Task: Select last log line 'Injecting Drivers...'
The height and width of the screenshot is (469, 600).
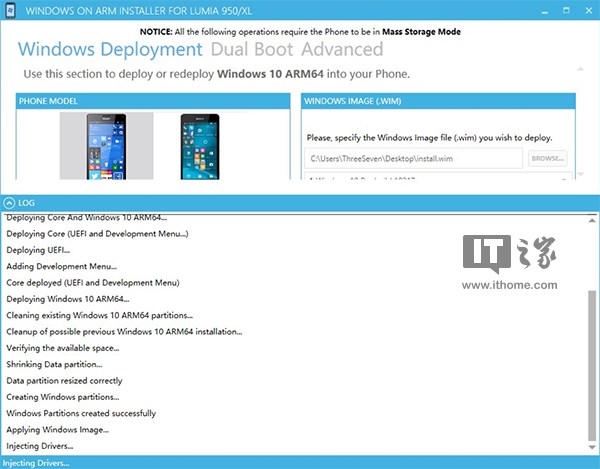Action: pos(40,446)
